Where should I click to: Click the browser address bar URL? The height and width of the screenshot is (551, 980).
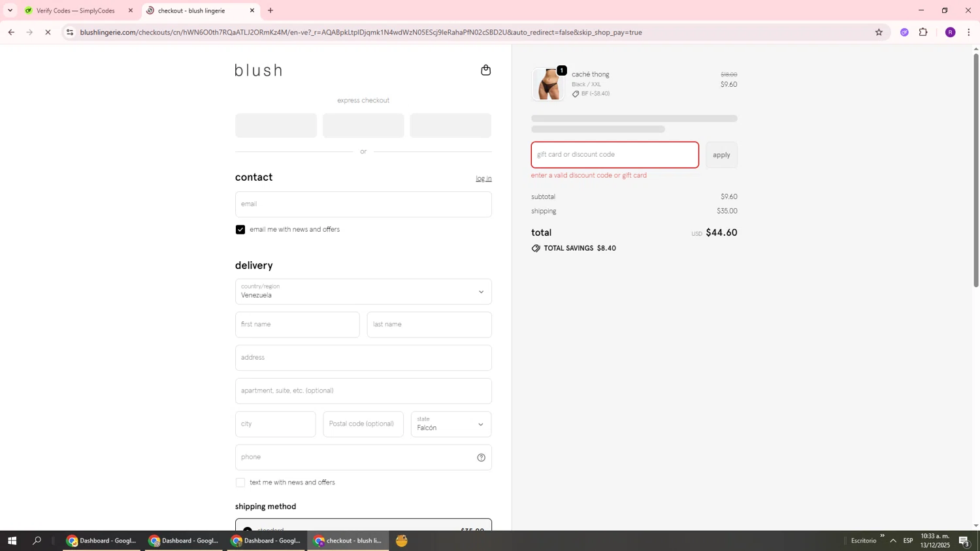tap(361, 32)
